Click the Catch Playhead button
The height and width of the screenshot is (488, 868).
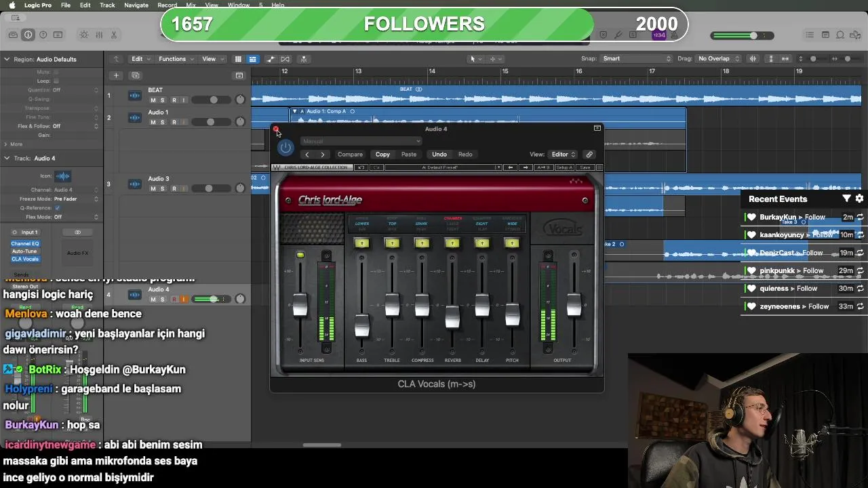pyautogui.click(x=303, y=59)
